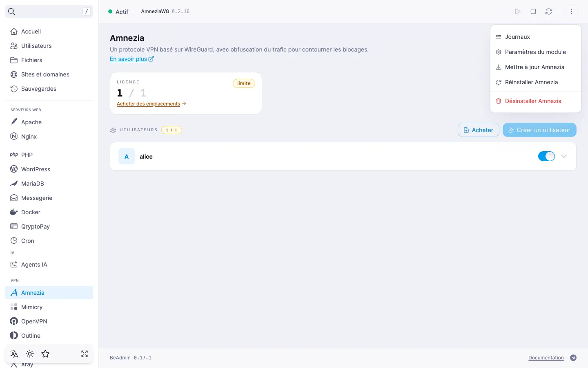Select Réinstaller Amnezia menu entry
The height and width of the screenshot is (368, 588).
[535, 82]
